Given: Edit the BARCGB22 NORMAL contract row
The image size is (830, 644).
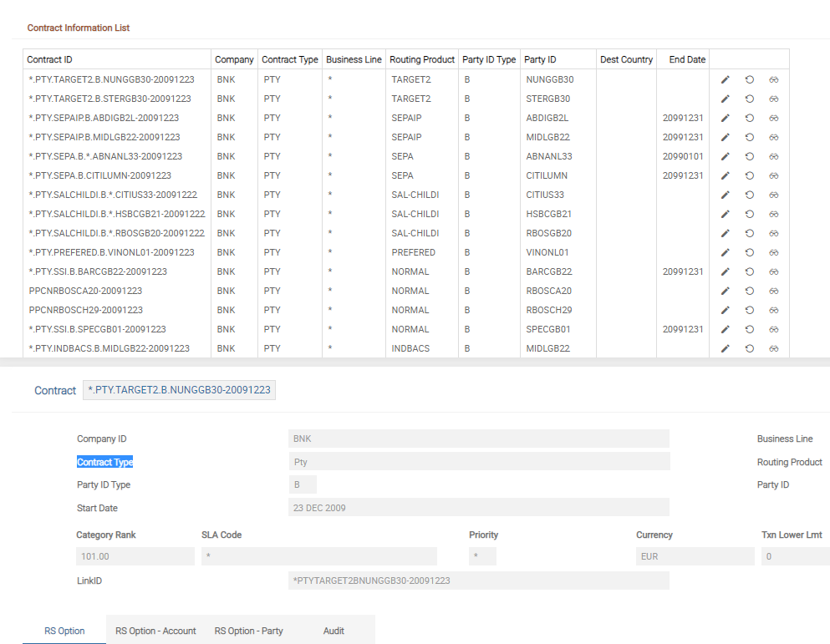Looking at the screenshot, I should click(726, 271).
